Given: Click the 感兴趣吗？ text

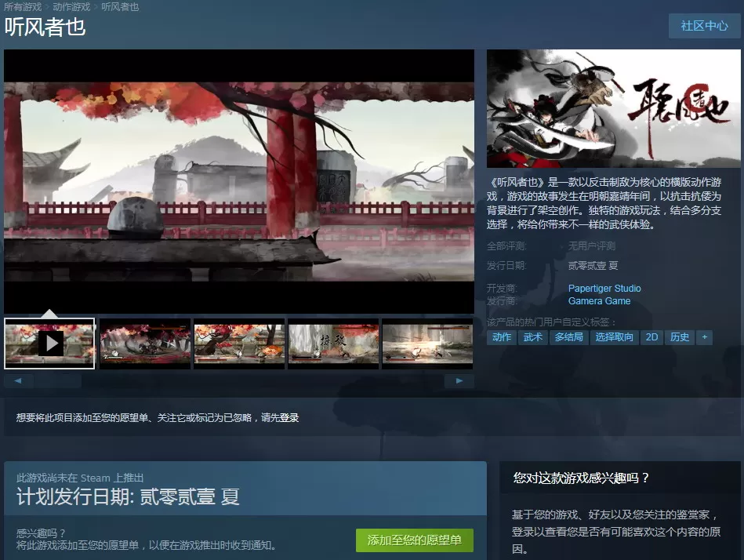Looking at the screenshot, I should (x=41, y=533).
